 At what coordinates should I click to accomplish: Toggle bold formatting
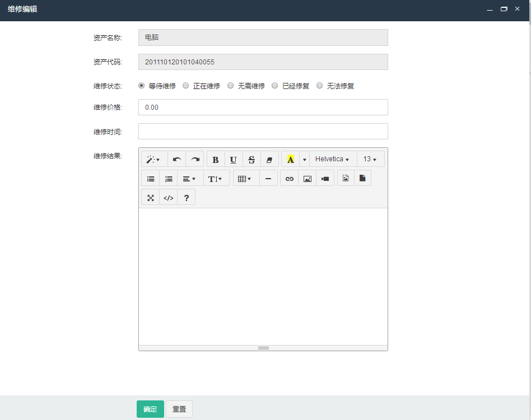[x=216, y=160]
